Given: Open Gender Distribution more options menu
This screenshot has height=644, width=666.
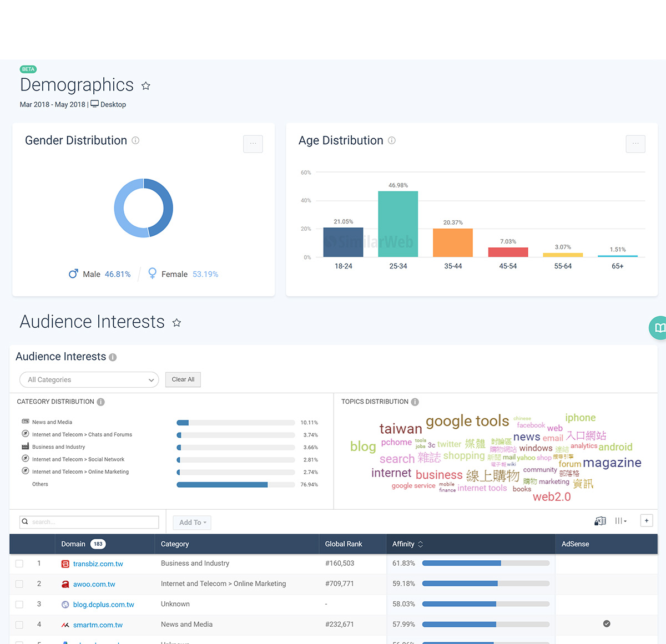Looking at the screenshot, I should coord(253,144).
